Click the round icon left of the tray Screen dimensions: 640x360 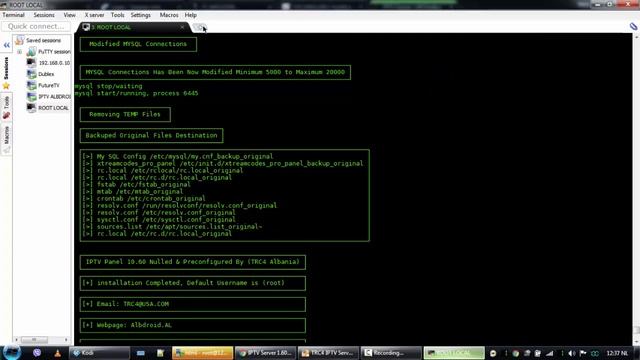point(493,353)
